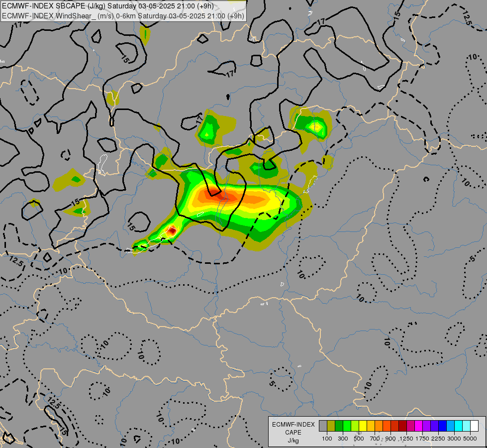Click legend value 900
The height and width of the screenshot is (448, 487).
tap(390, 439)
